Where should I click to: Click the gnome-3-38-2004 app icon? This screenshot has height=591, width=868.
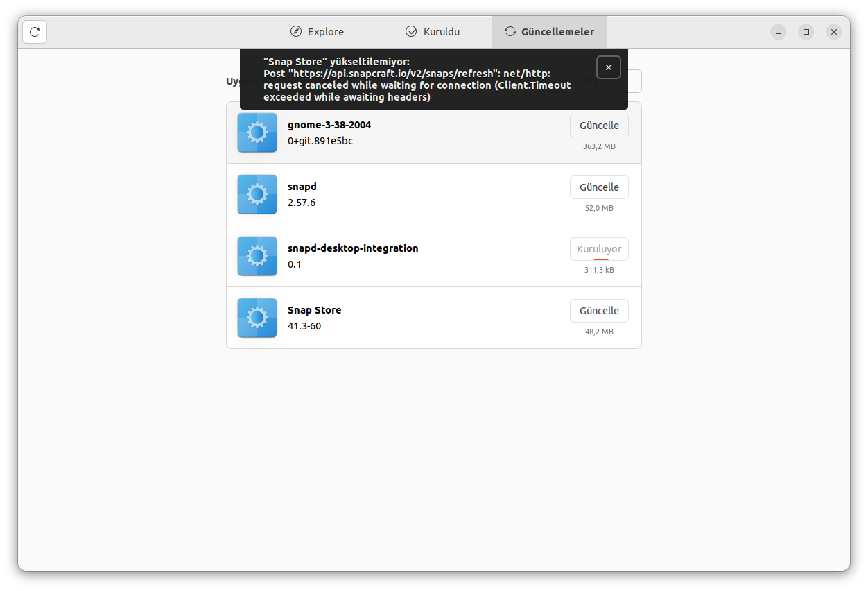257,132
